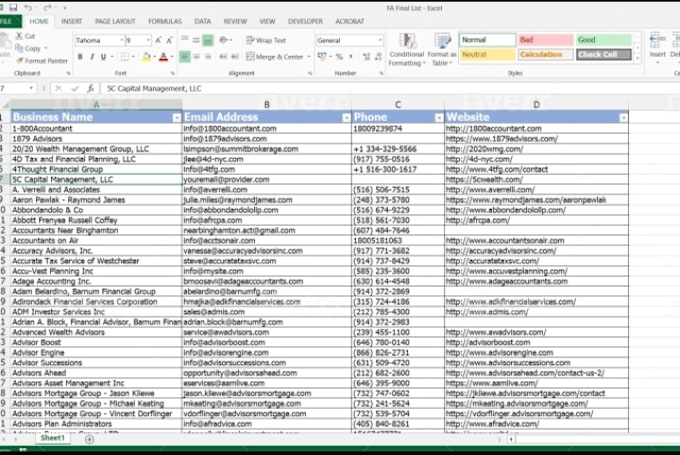Image resolution: width=680 pixels, height=455 pixels.
Task: Toggle Italic formatting
Action: [92, 57]
